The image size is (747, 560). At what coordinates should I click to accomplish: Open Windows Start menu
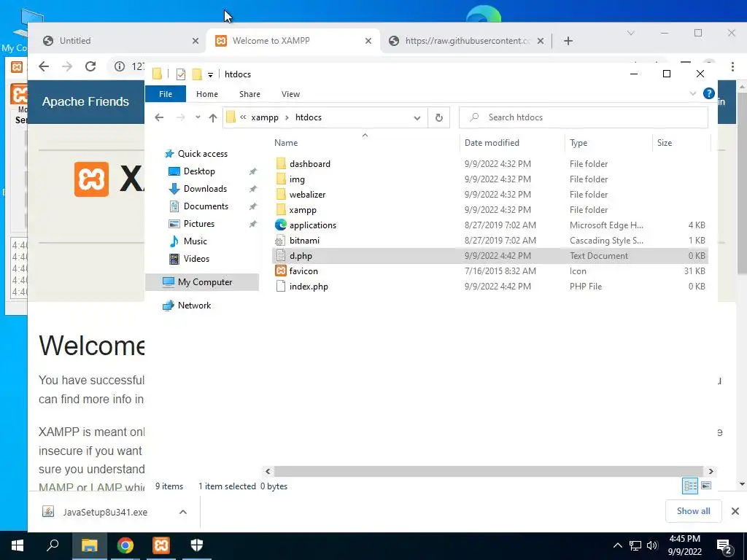pyautogui.click(x=18, y=545)
